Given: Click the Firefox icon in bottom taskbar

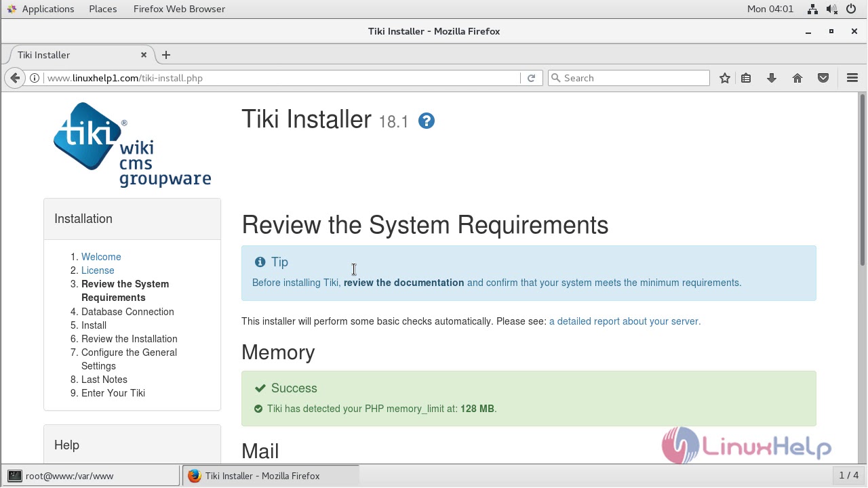Looking at the screenshot, I should 195,476.
